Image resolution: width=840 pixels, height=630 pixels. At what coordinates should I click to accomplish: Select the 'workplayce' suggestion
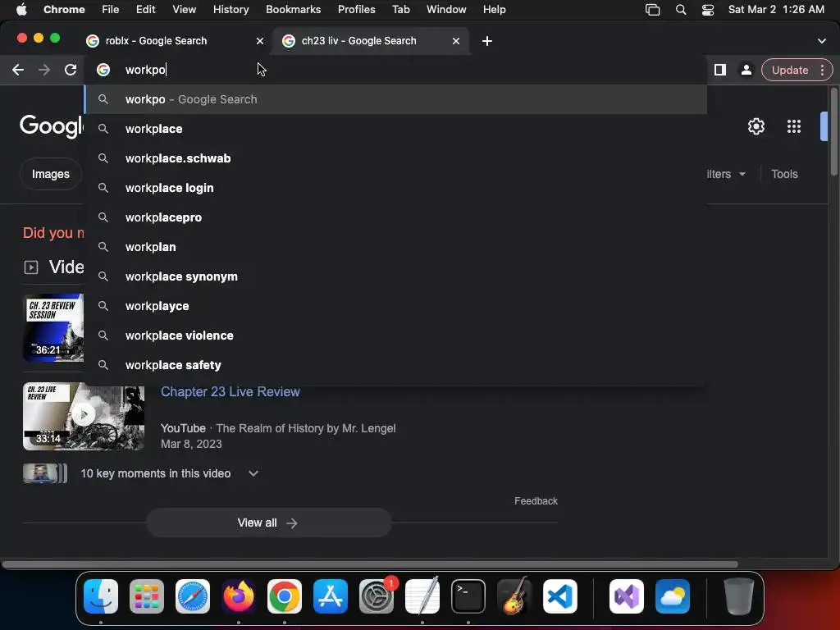[x=396, y=306]
